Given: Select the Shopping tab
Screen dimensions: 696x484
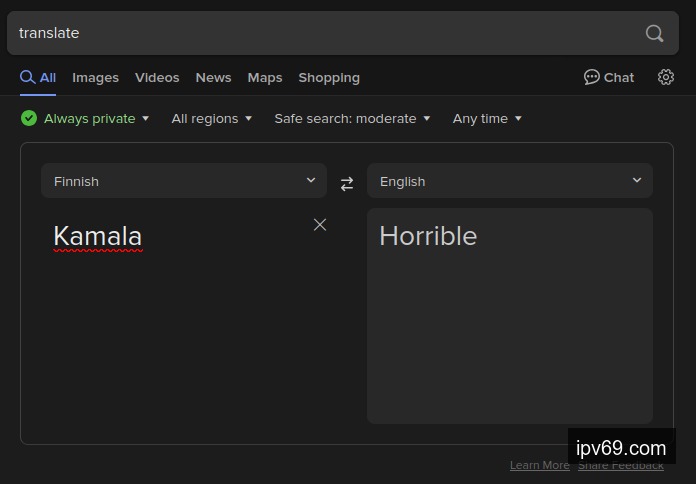Looking at the screenshot, I should point(329,77).
